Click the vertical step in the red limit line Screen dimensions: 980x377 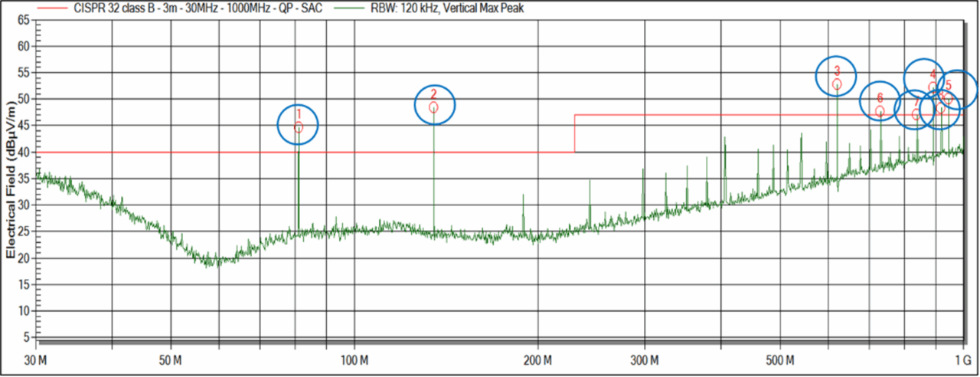tap(574, 133)
